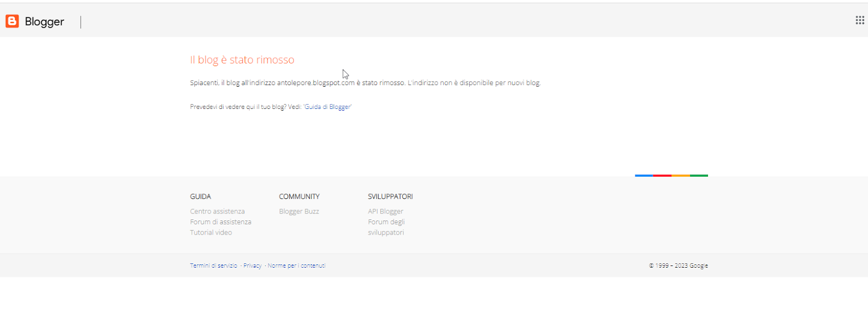Open API Blogger developer link
Viewport: 868px width, 311px height.
(385, 211)
